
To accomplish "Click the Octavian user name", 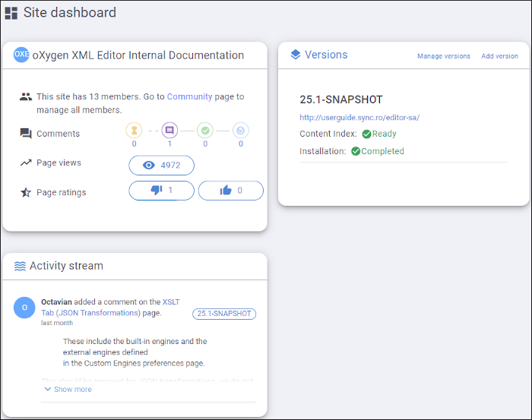I will (x=56, y=302).
